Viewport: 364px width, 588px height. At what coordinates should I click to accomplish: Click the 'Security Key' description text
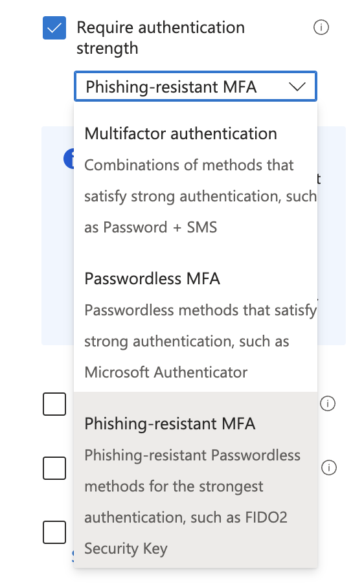point(126,548)
